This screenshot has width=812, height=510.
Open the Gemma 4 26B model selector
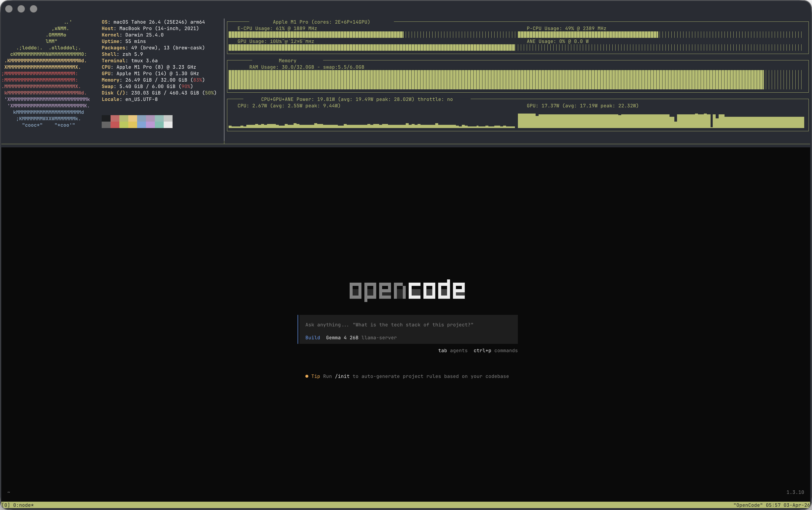(342, 338)
